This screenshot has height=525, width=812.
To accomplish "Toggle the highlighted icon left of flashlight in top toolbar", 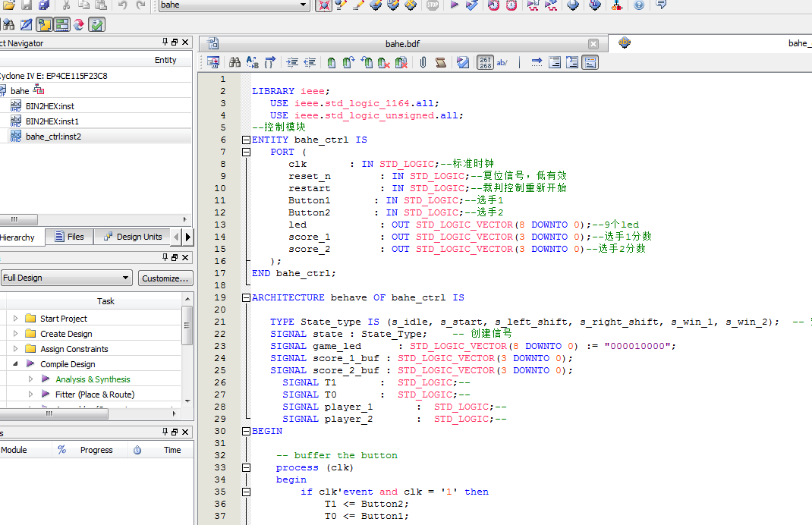I will [x=323, y=5].
